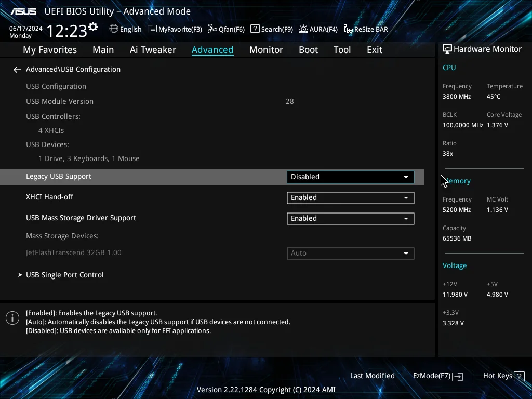Select the Legacy USB Support row label
Screen dimensions: 532x399
click(x=59, y=177)
